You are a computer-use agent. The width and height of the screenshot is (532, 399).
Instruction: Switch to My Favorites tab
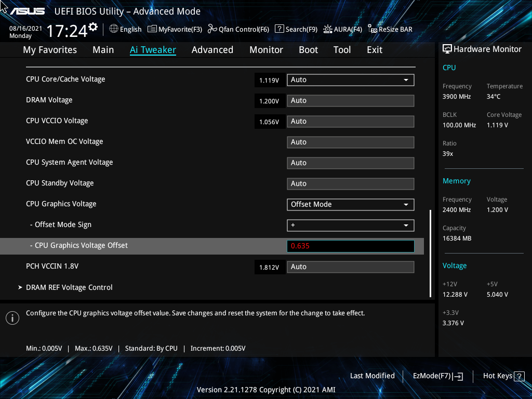coord(50,50)
